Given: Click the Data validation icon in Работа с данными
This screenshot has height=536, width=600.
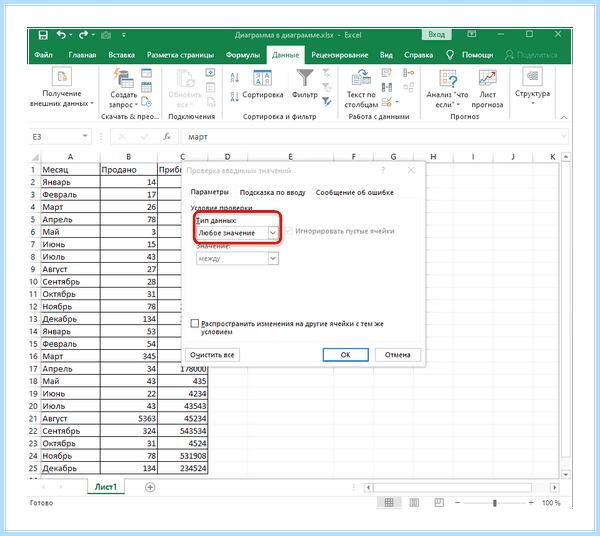Looking at the screenshot, I should [x=387, y=102].
